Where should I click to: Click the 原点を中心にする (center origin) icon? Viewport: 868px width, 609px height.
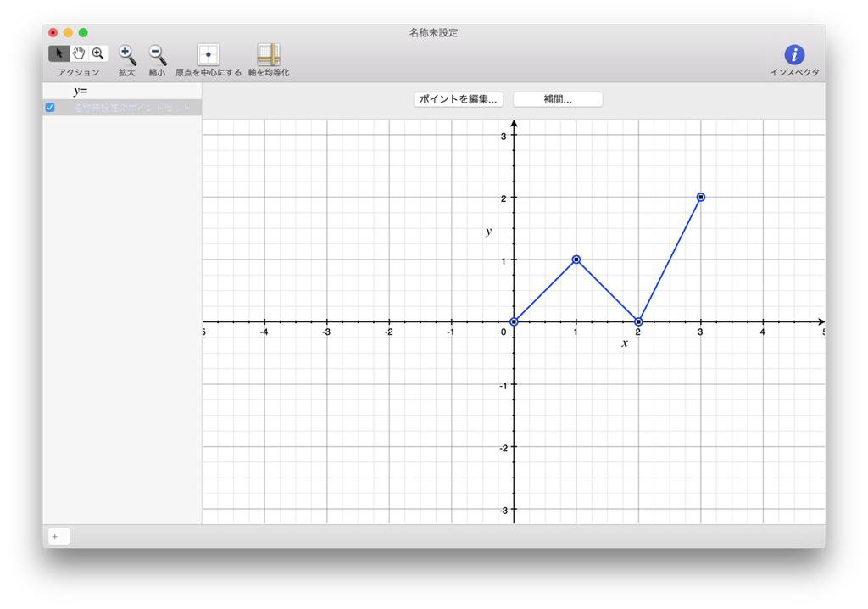(207, 53)
